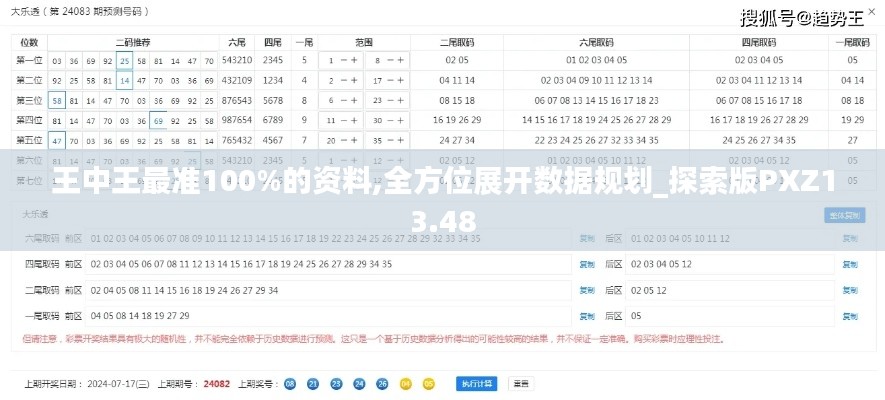Click six-tail cell 432109 in 第二位 row
This screenshot has height=400, width=885.
coord(237,81)
